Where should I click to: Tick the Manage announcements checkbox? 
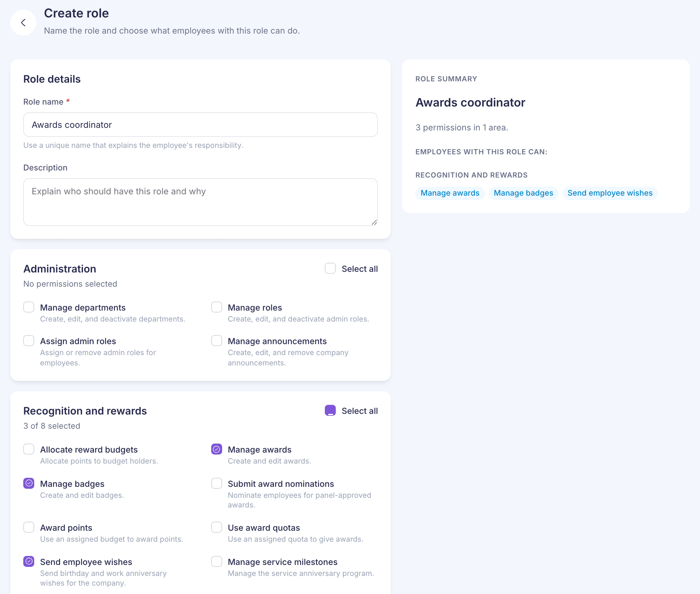click(x=217, y=341)
